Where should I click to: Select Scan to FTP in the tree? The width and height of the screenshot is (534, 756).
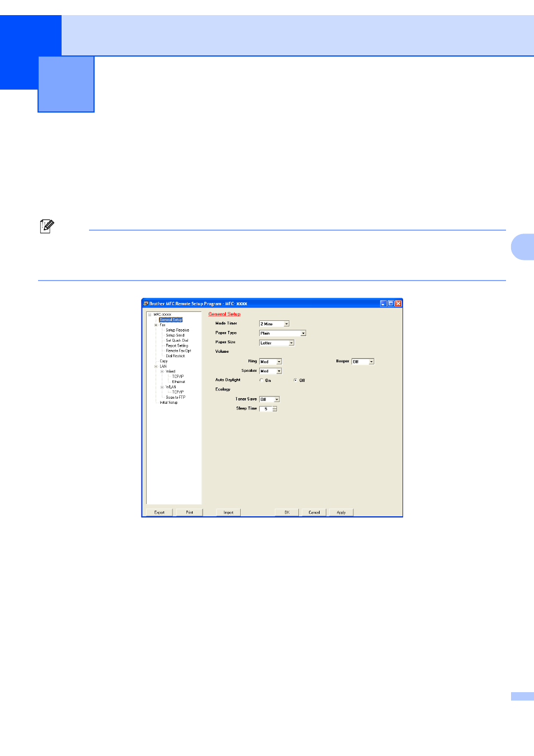pyautogui.click(x=176, y=398)
